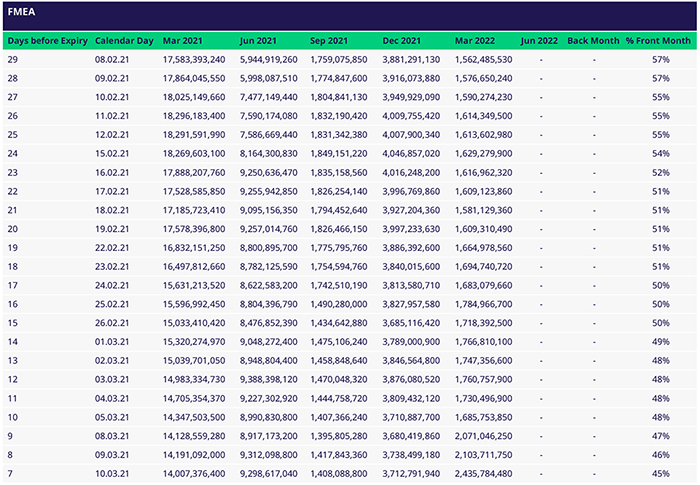The height and width of the screenshot is (485, 700).
Task: Click the FMEA table title
Action: [22, 12]
